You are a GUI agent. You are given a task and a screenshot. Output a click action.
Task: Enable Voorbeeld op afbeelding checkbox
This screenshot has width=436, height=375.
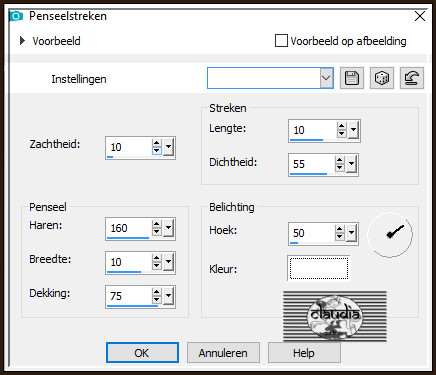pyautogui.click(x=281, y=41)
